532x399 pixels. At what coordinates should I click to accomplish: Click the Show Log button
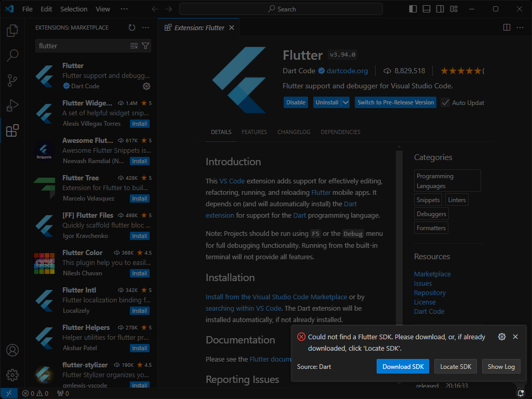click(x=501, y=366)
